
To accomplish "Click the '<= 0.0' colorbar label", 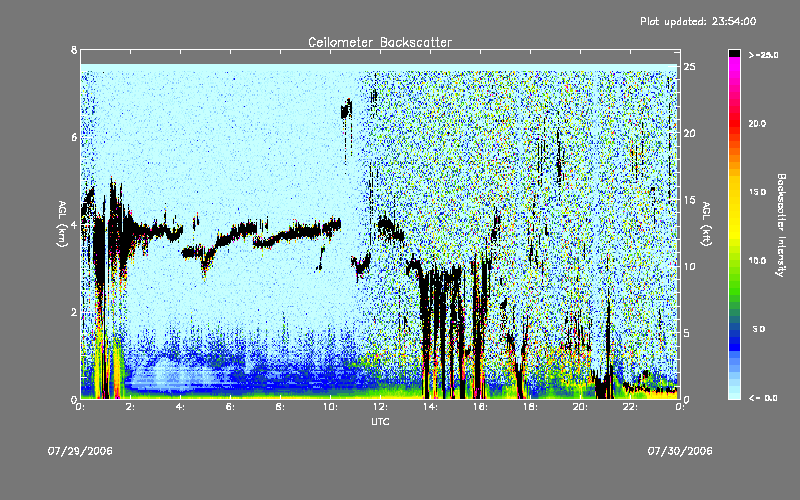I will click(763, 398).
